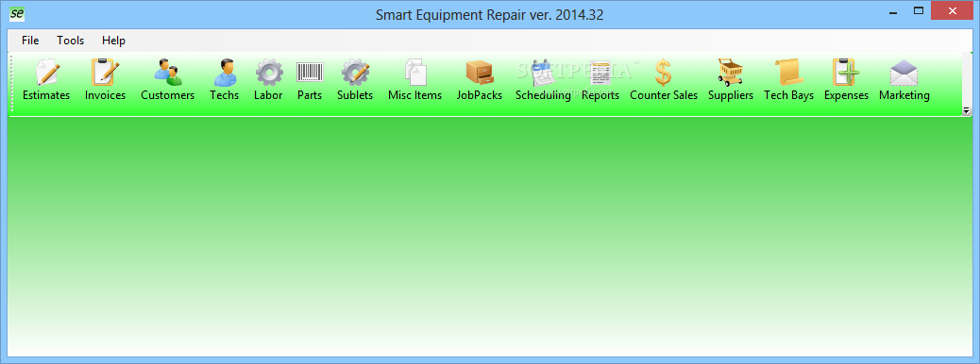Open the Reports section

(x=600, y=80)
